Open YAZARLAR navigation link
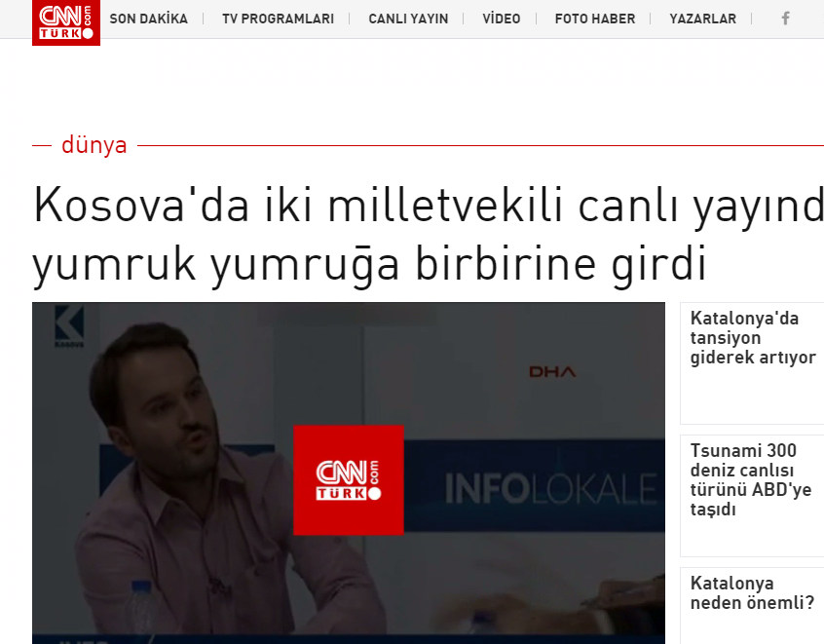Screen dimensions: 824x644 (702, 19)
